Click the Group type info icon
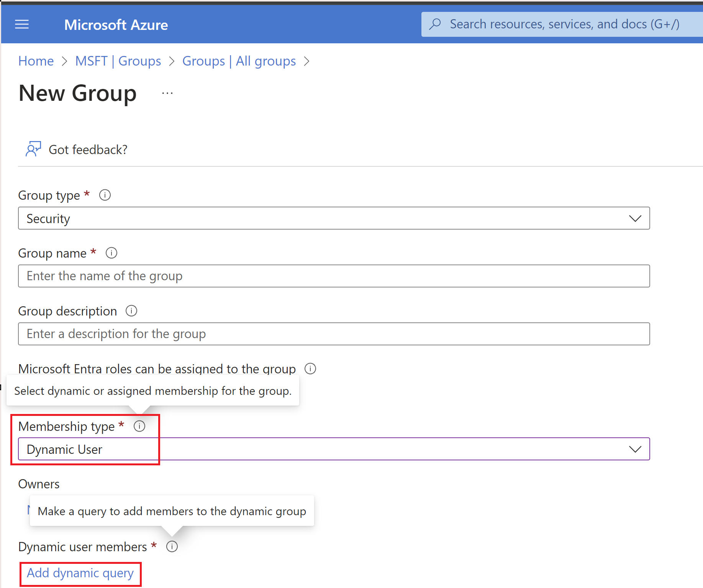The width and height of the screenshot is (703, 588). tap(105, 195)
